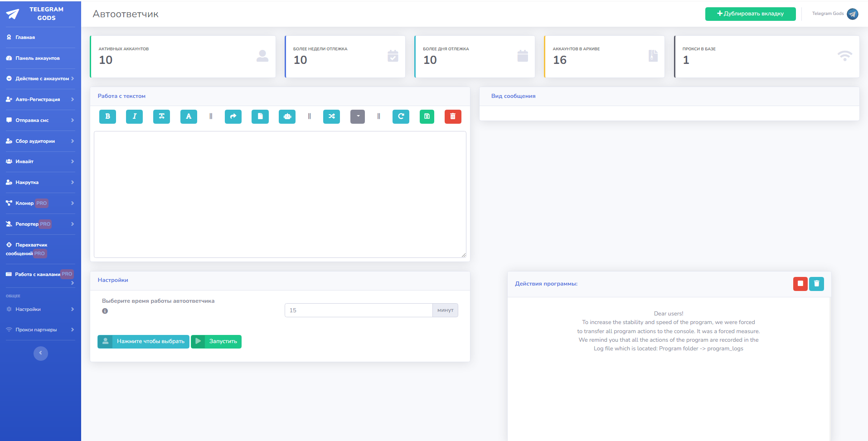The width and height of the screenshot is (868, 441).
Task: Click the Telegram Gods profile avatar
Action: coord(853,14)
